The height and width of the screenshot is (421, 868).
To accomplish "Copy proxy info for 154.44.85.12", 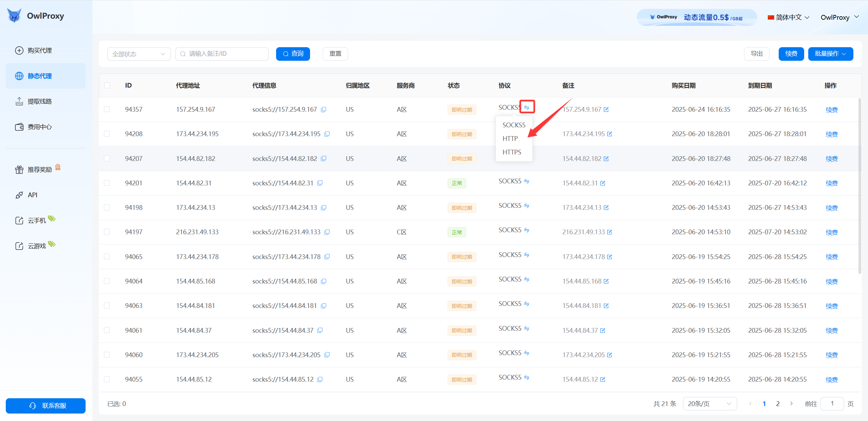I will point(320,379).
